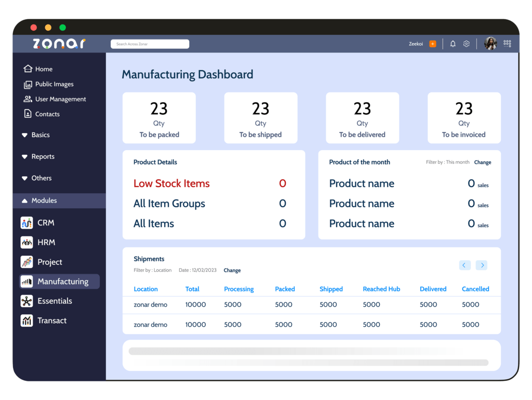Click Change next to shipments date filter
This screenshot has height=400, width=532.
[232, 271]
